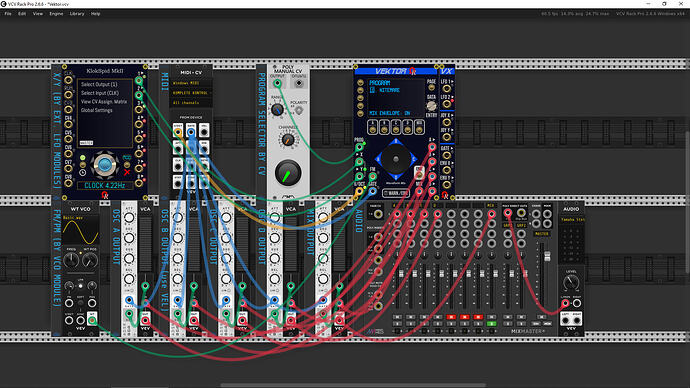690x388 pixels.
Task: Toggle the Polarity switch on Poly Manual CV
Action: (x=299, y=110)
